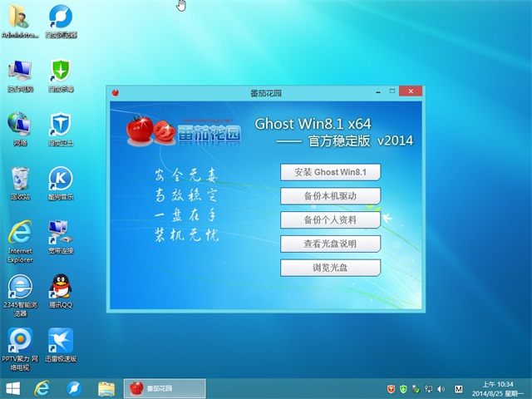Open File Explorer from the taskbar
Screen dimensions: 532x399
tap(106, 388)
